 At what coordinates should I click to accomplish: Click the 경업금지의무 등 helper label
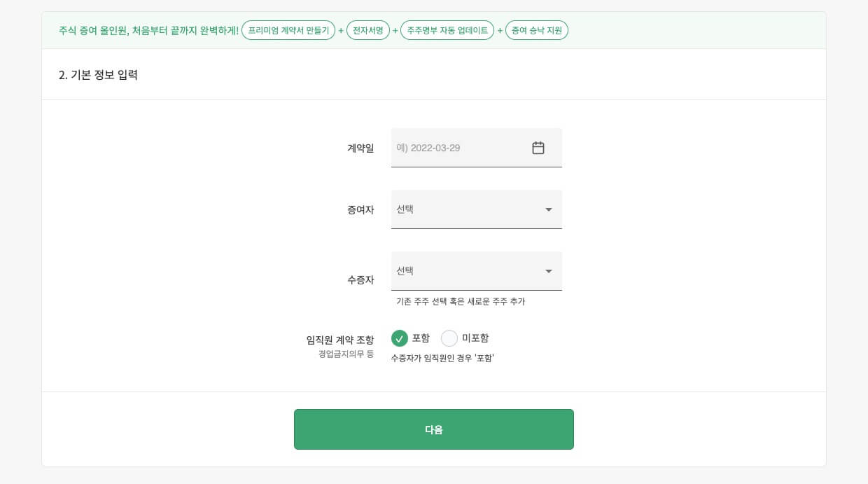[345, 354]
